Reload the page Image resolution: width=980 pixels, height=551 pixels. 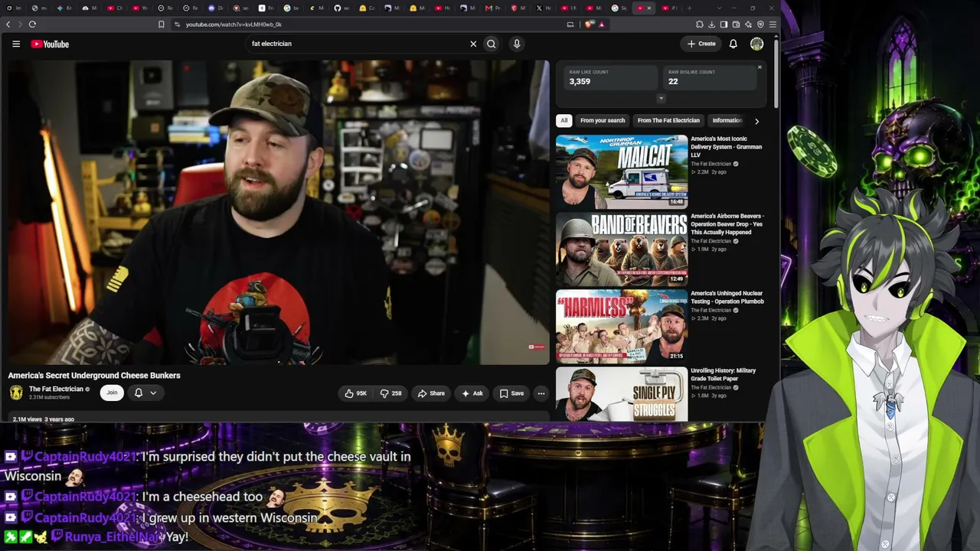(x=32, y=24)
